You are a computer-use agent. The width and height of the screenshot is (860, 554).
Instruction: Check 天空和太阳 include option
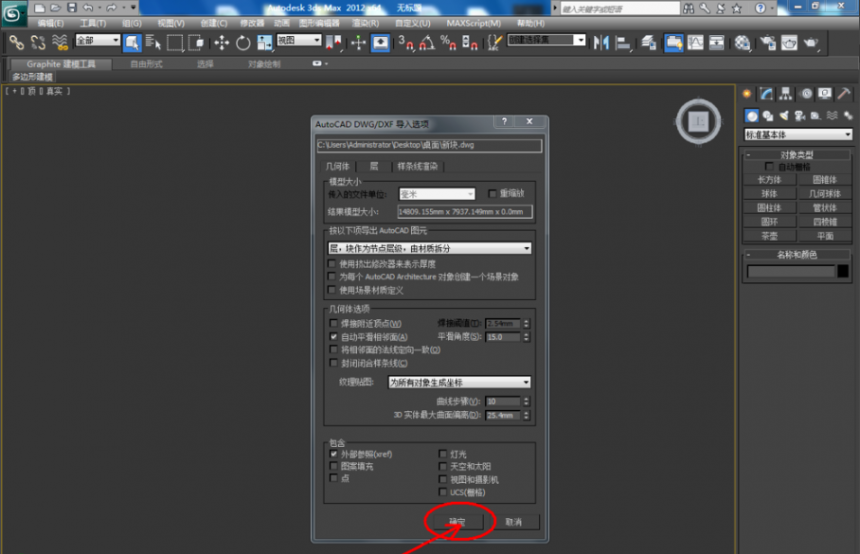[443, 466]
